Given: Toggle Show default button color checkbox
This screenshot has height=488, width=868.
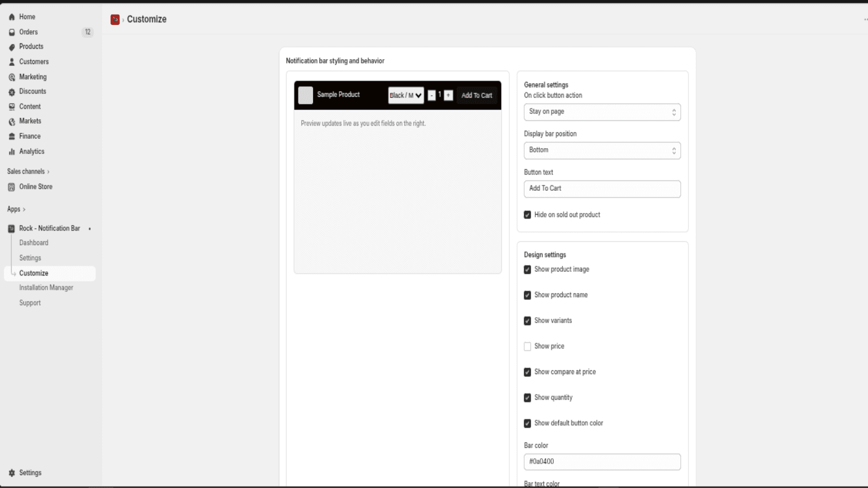Looking at the screenshot, I should (x=527, y=423).
